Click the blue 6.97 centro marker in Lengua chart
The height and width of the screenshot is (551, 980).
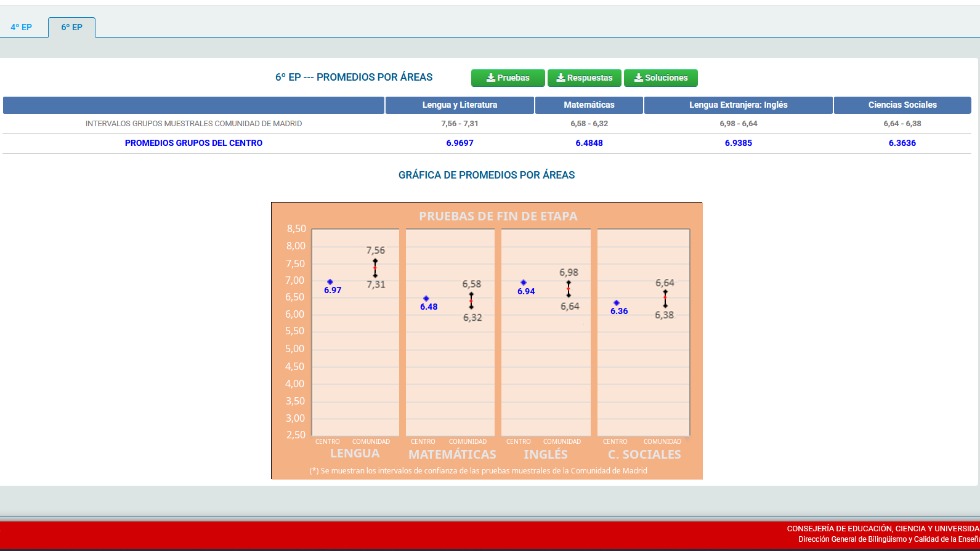(330, 282)
